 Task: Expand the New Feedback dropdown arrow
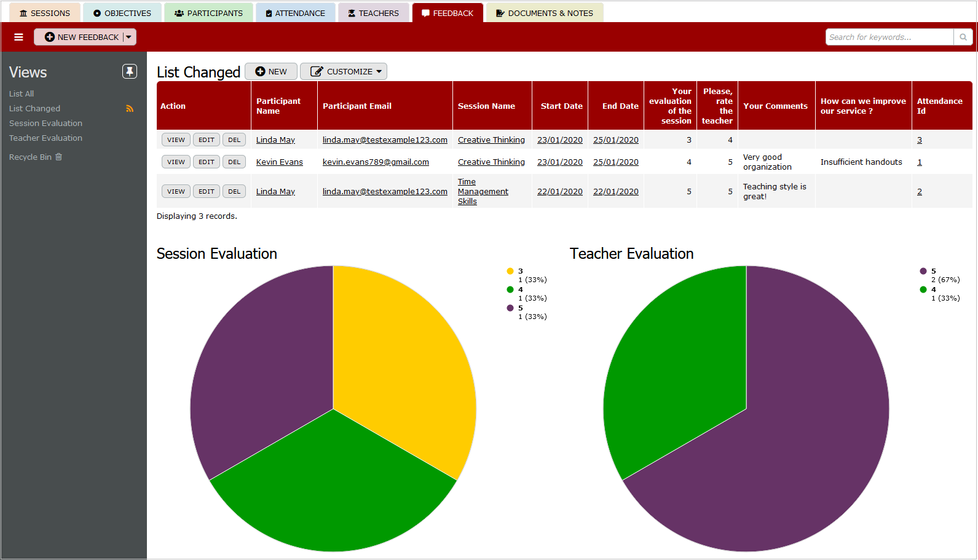pos(129,37)
